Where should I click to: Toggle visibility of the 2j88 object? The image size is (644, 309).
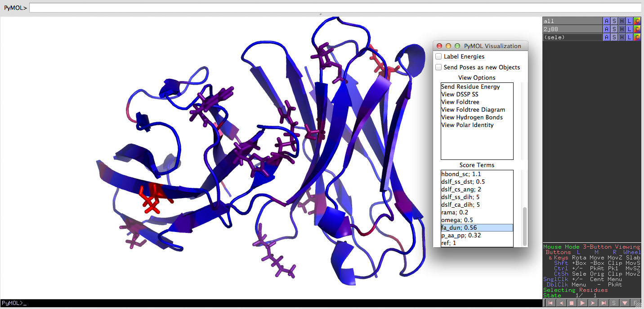click(572, 29)
